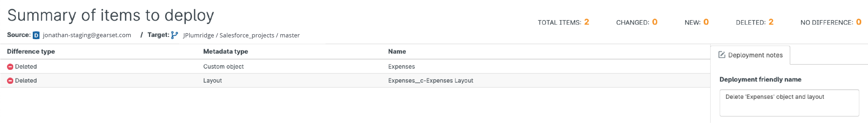Click the red Deleted icon for Expenses object

pos(10,67)
